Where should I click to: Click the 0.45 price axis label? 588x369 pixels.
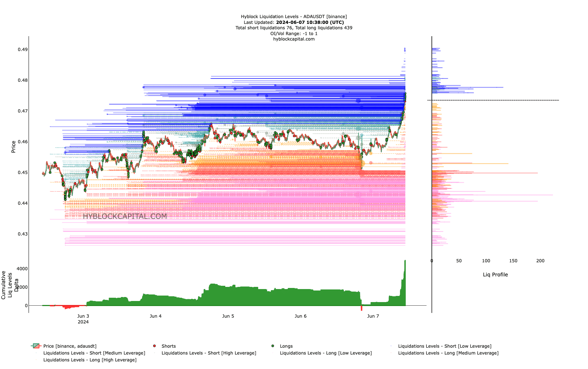tap(23, 173)
